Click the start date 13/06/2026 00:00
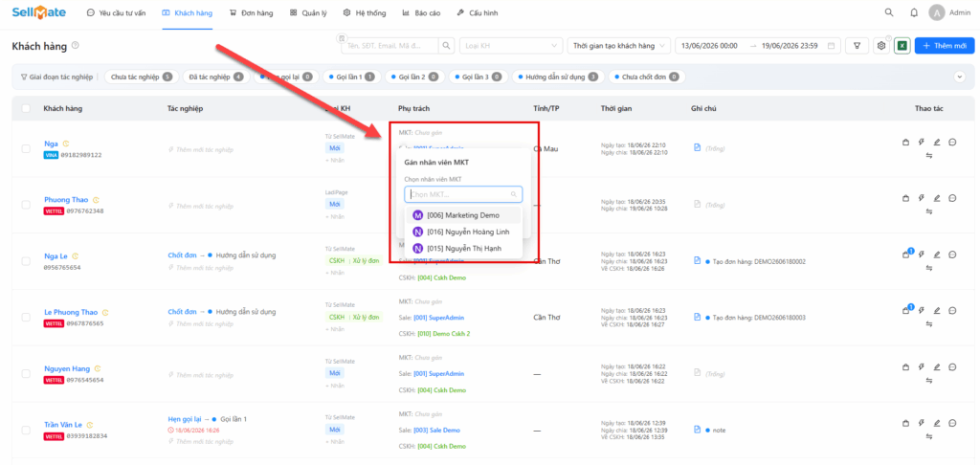The height and width of the screenshot is (465, 980). (x=710, y=46)
